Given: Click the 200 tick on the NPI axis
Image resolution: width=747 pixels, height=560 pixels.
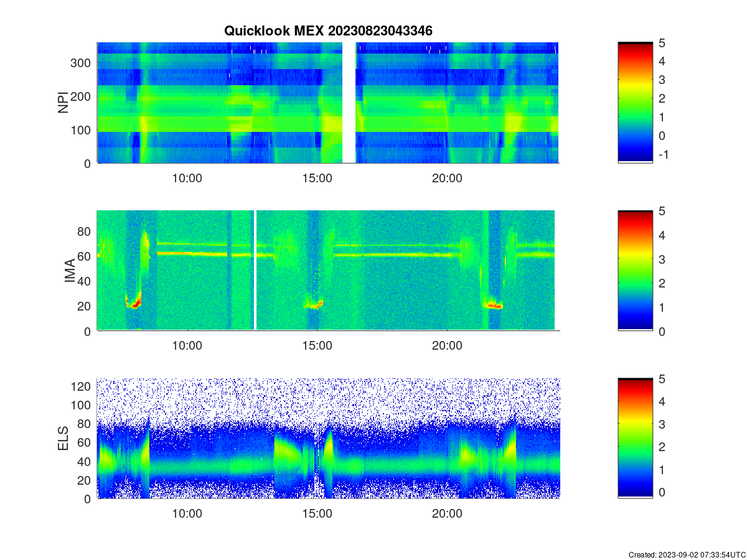Looking at the screenshot, I should click(x=82, y=96).
